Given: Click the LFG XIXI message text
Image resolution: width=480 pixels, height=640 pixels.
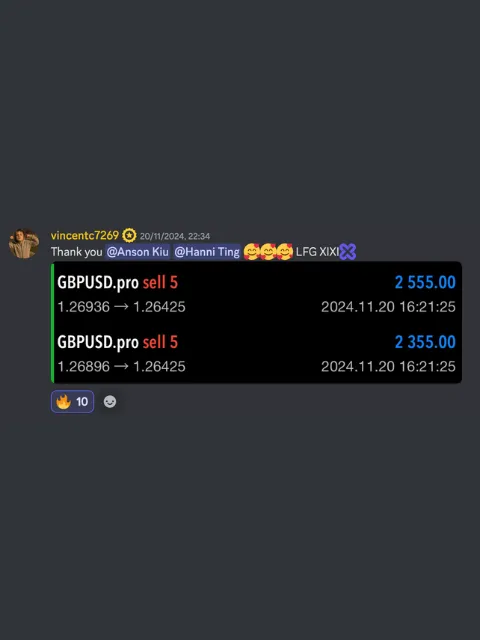Looking at the screenshot, I should pyautogui.click(x=317, y=252).
